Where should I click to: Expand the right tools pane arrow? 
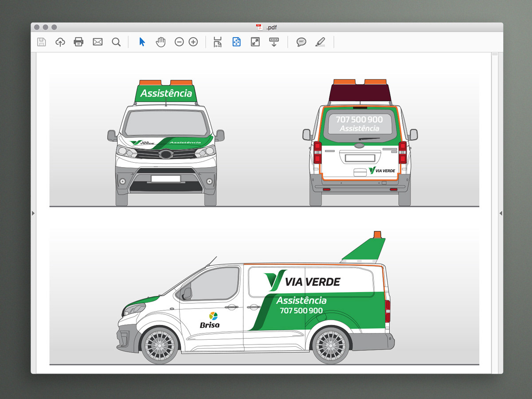click(501, 213)
